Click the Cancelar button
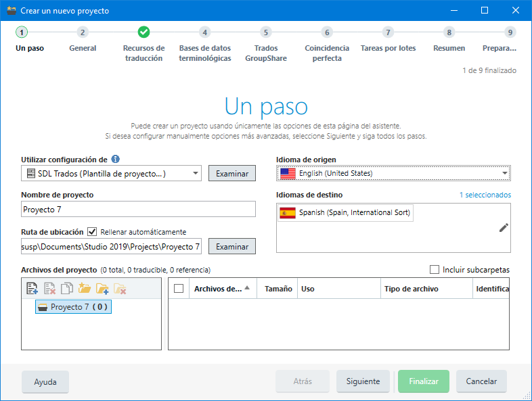The height and width of the screenshot is (401, 532). point(481,381)
